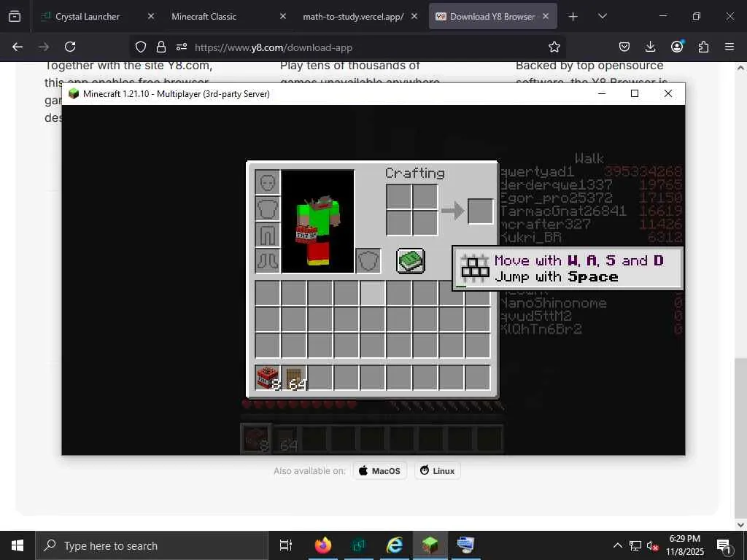Screen dimensions: 747x560
Task: View site security lock information
Action: tap(161, 47)
